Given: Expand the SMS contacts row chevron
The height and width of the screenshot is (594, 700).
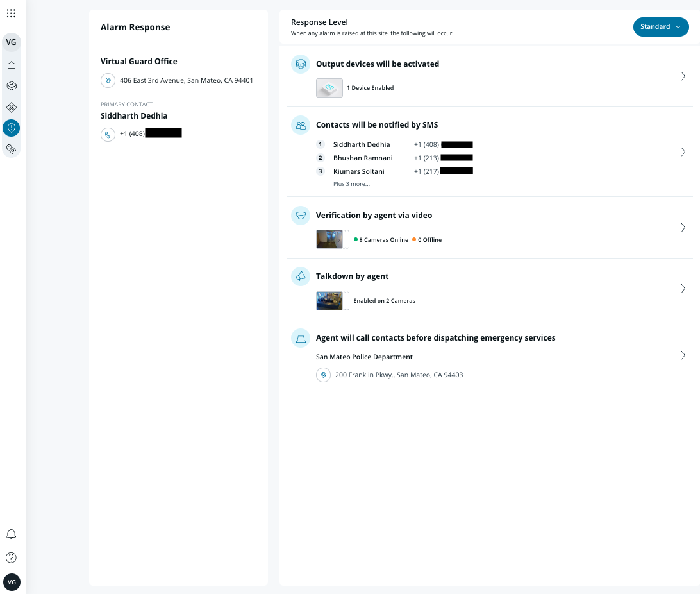Looking at the screenshot, I should (683, 152).
